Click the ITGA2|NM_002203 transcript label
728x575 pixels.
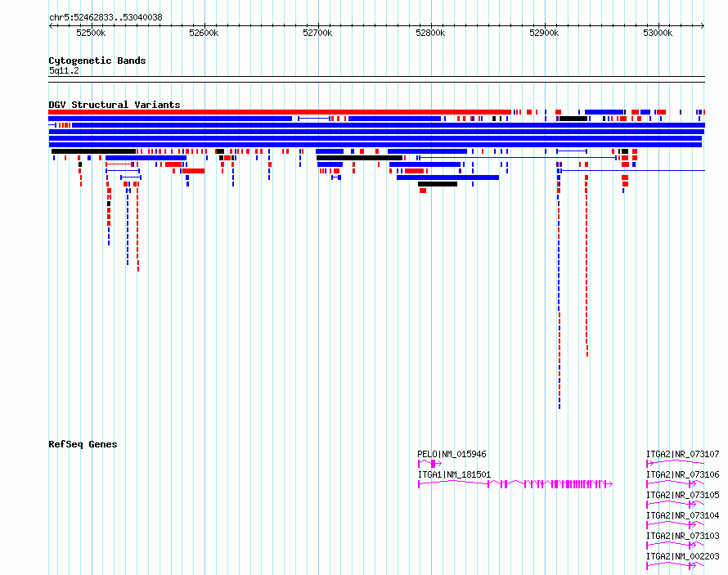click(682, 556)
